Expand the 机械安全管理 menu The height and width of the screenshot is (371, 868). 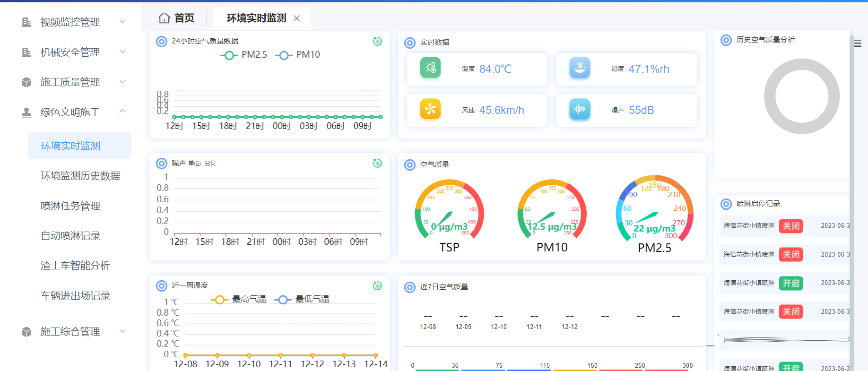tap(70, 52)
